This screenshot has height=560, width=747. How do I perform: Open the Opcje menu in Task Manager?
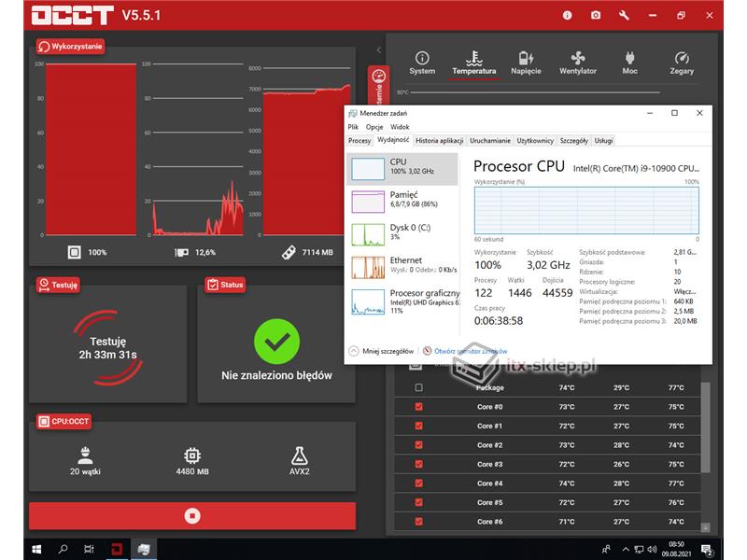pos(374,127)
